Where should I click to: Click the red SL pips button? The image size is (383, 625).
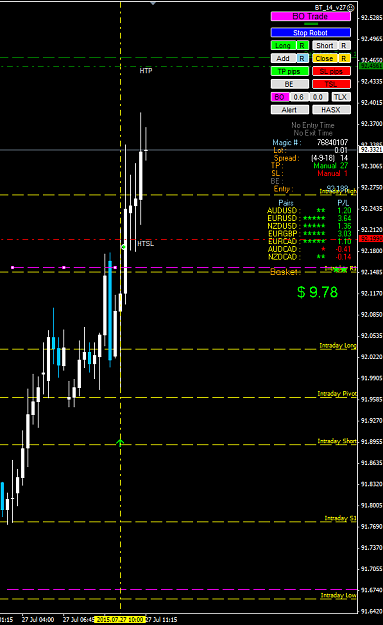click(331, 71)
